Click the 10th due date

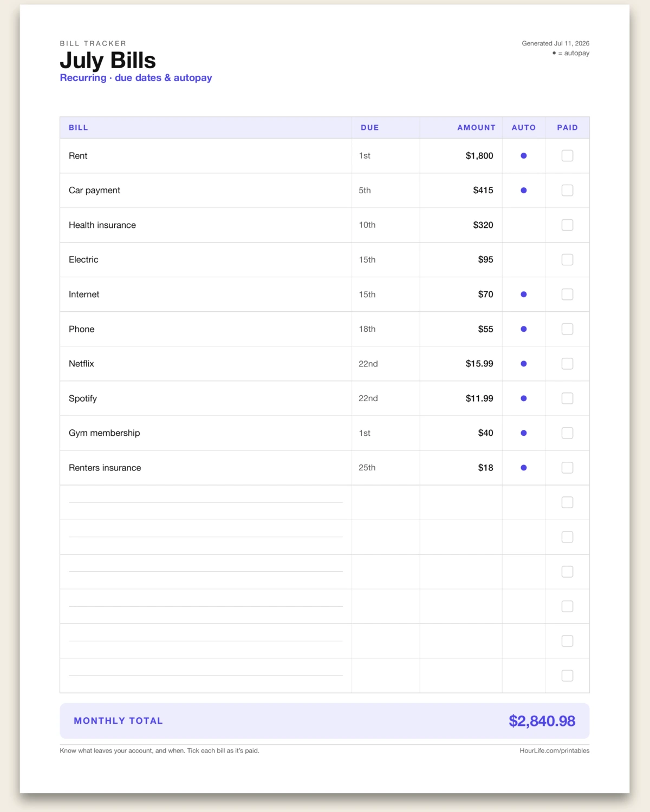[367, 225]
